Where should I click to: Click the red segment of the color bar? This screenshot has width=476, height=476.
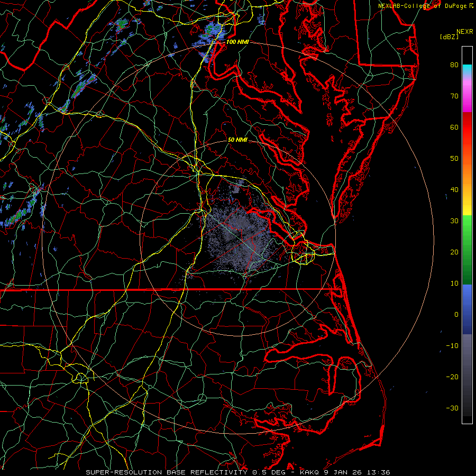click(467, 127)
